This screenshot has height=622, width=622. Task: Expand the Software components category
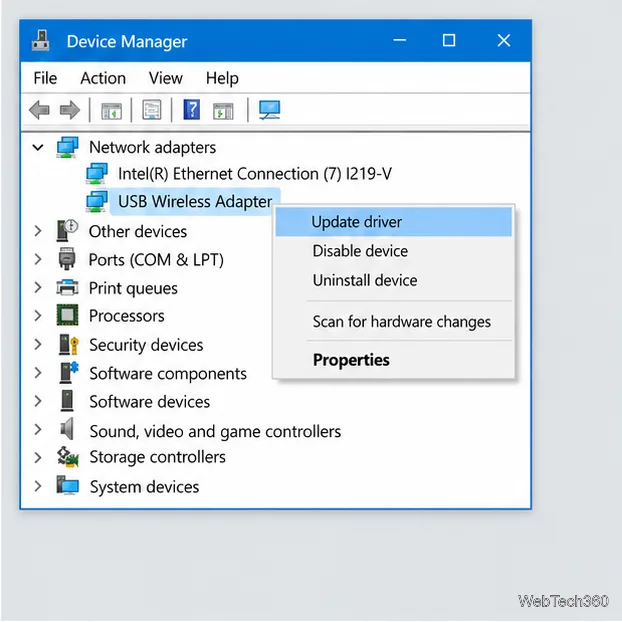click(38, 373)
